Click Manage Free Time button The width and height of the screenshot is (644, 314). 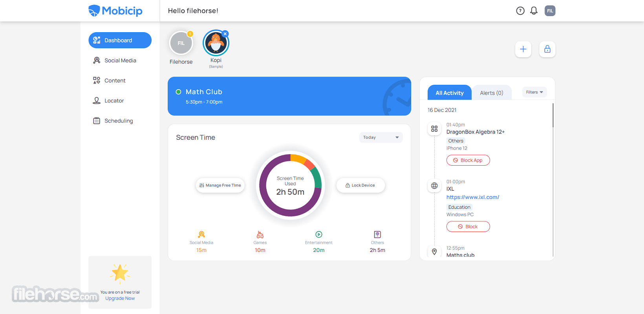(x=220, y=185)
